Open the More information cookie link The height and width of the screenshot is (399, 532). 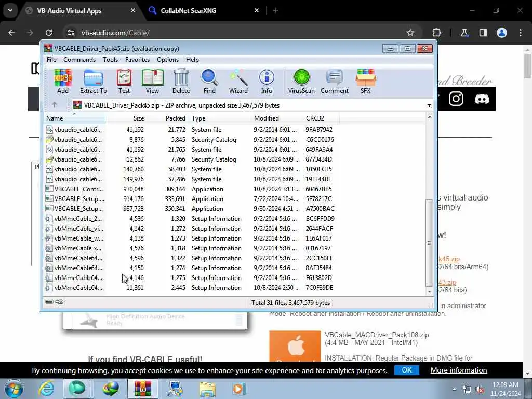coord(459,370)
